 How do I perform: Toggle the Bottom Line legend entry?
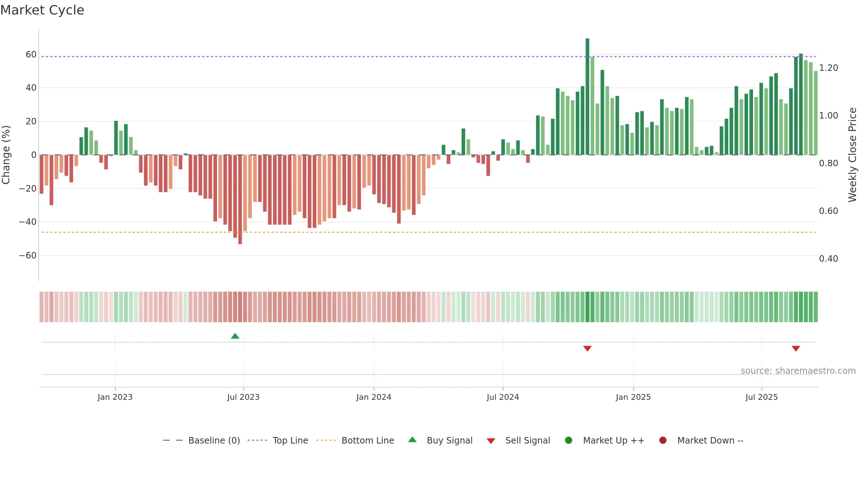click(x=355, y=440)
